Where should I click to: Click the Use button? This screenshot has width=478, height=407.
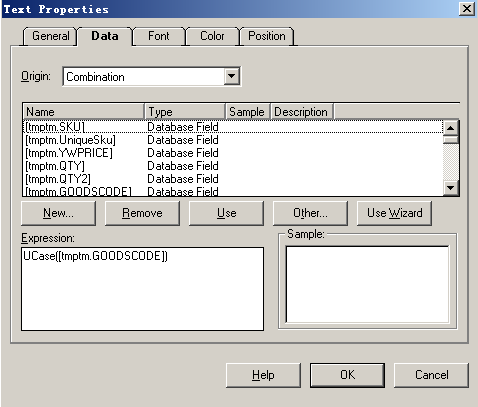click(226, 213)
